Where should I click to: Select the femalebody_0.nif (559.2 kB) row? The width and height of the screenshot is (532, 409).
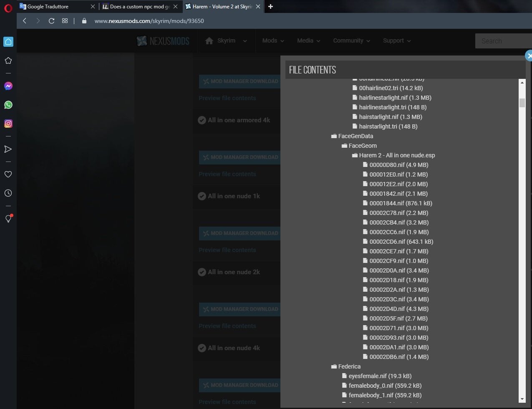tap(382, 386)
